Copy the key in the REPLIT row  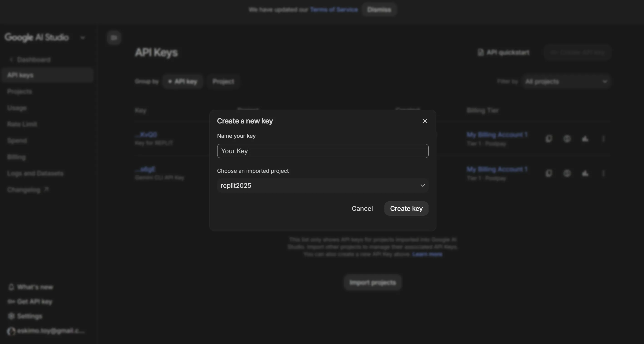click(x=549, y=139)
